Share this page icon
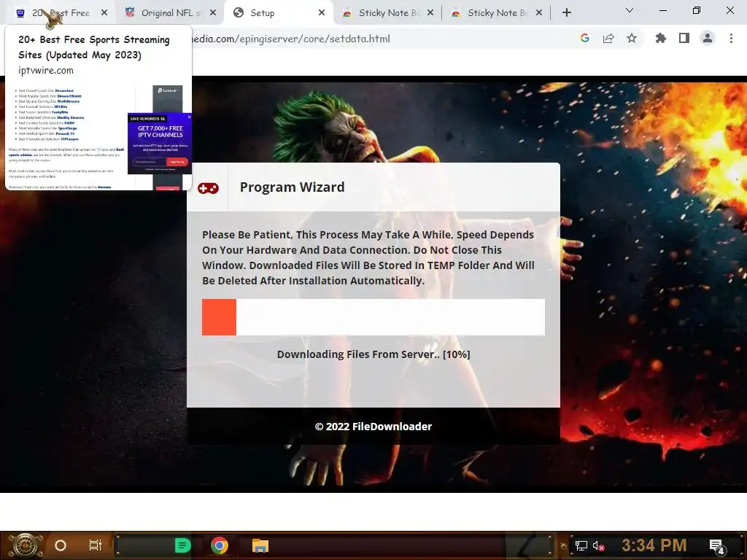The height and width of the screenshot is (560, 747). [608, 39]
